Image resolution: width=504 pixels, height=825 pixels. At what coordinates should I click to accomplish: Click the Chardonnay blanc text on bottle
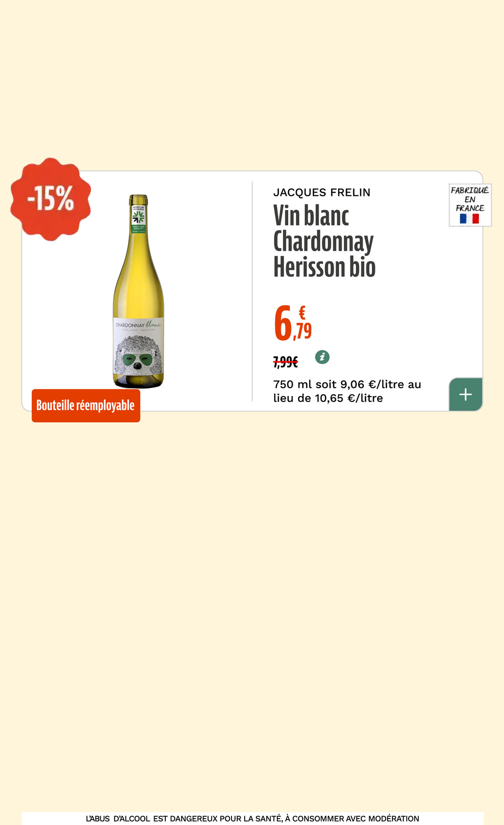coord(138,325)
